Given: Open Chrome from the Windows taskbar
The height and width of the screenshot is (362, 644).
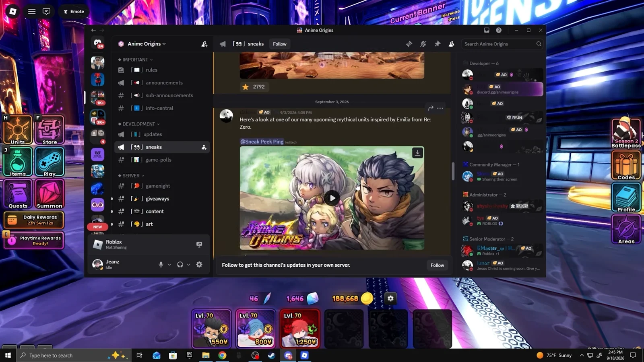Looking at the screenshot, I should tap(222, 355).
